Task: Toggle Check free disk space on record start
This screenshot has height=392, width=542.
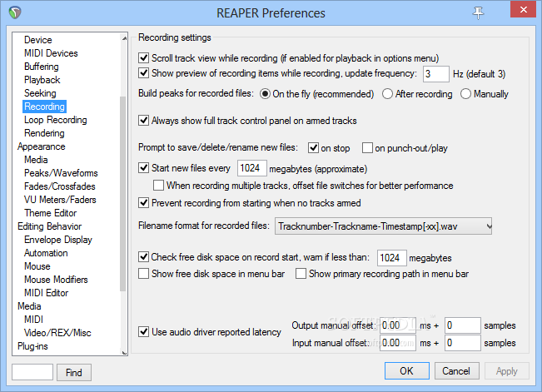Action: coord(143,257)
